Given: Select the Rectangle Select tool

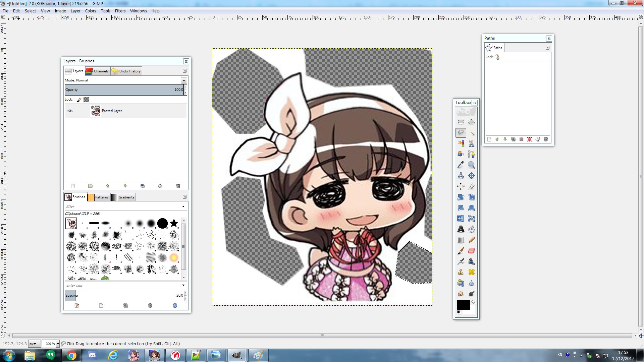Looking at the screenshot, I should (461, 122).
